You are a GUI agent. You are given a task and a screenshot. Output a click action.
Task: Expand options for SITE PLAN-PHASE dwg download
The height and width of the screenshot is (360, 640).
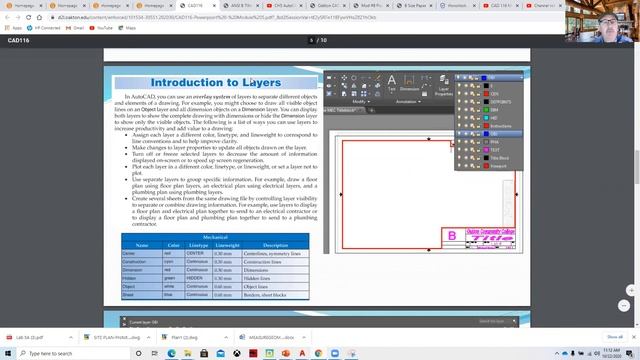148,338
